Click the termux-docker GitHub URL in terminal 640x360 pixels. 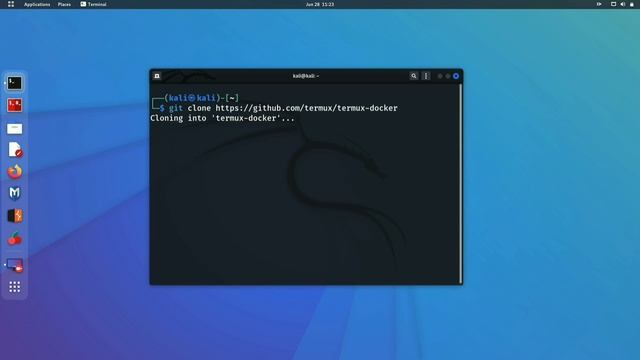click(x=306, y=108)
